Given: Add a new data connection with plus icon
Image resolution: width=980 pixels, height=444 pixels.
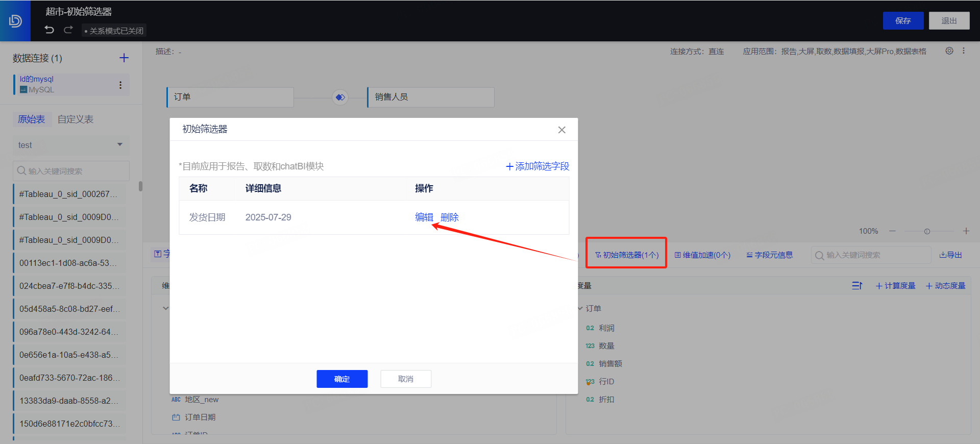Looking at the screenshot, I should [x=124, y=58].
